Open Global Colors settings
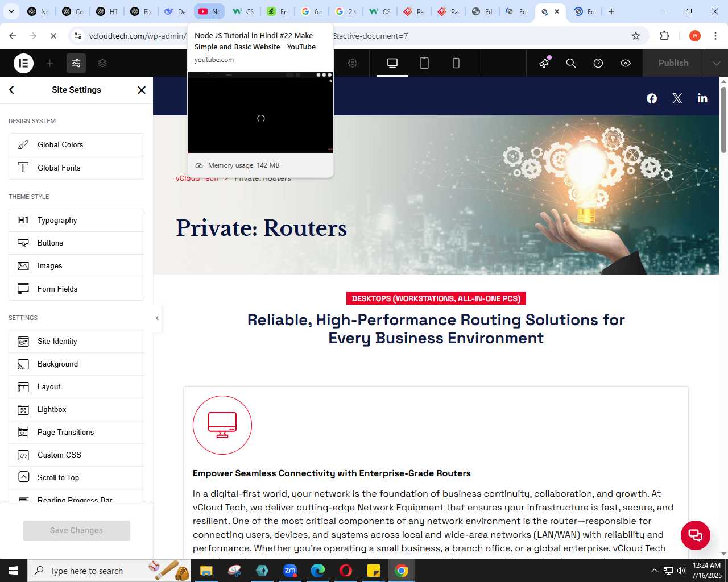This screenshot has height=582, width=728. [x=76, y=145]
